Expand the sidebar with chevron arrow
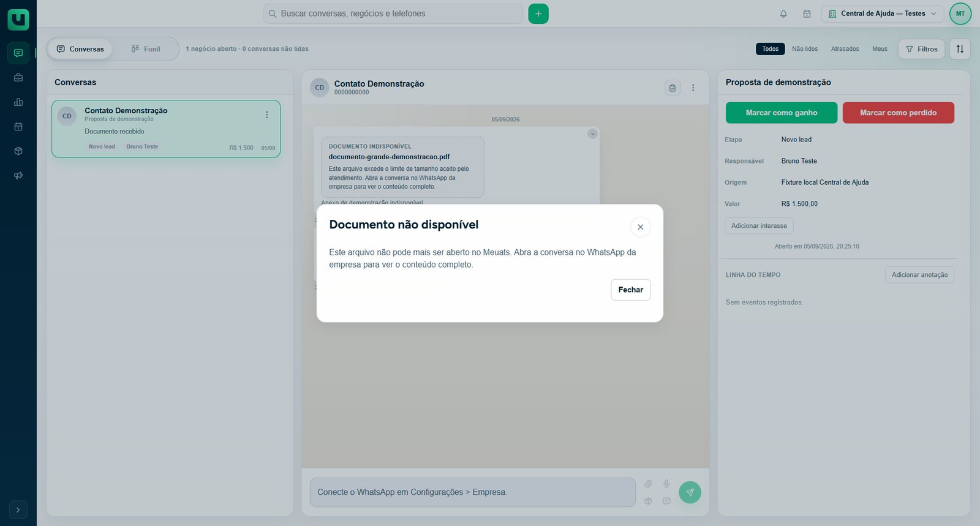Screen dimensions: 980x526 click(18, 509)
